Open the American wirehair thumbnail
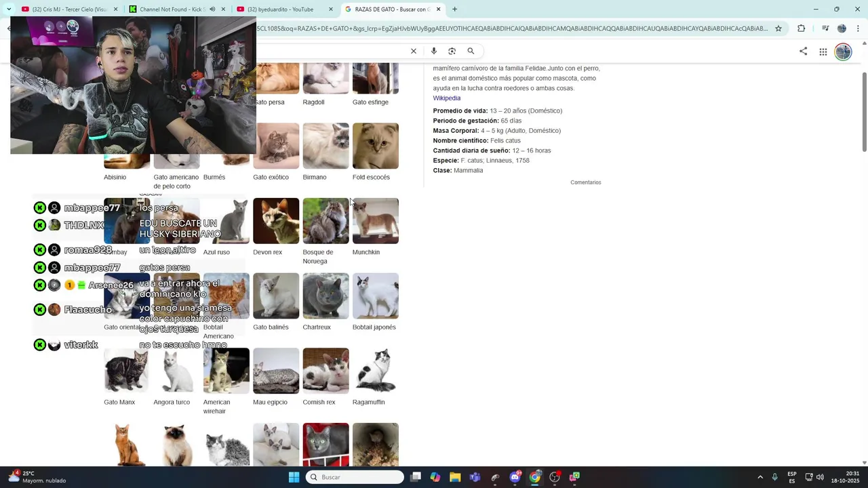This screenshot has width=868, height=488. click(x=226, y=371)
